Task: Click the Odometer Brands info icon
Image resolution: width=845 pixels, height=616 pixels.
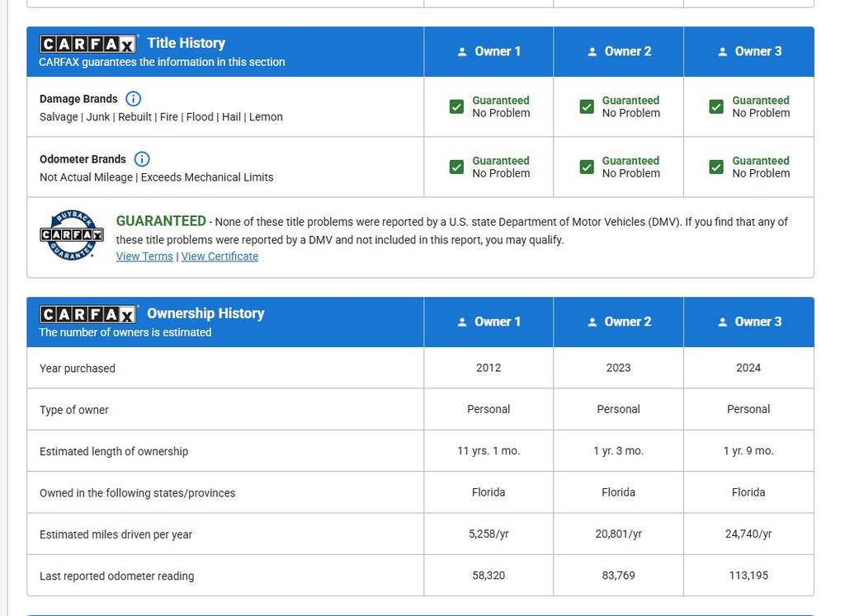Action: click(142, 159)
